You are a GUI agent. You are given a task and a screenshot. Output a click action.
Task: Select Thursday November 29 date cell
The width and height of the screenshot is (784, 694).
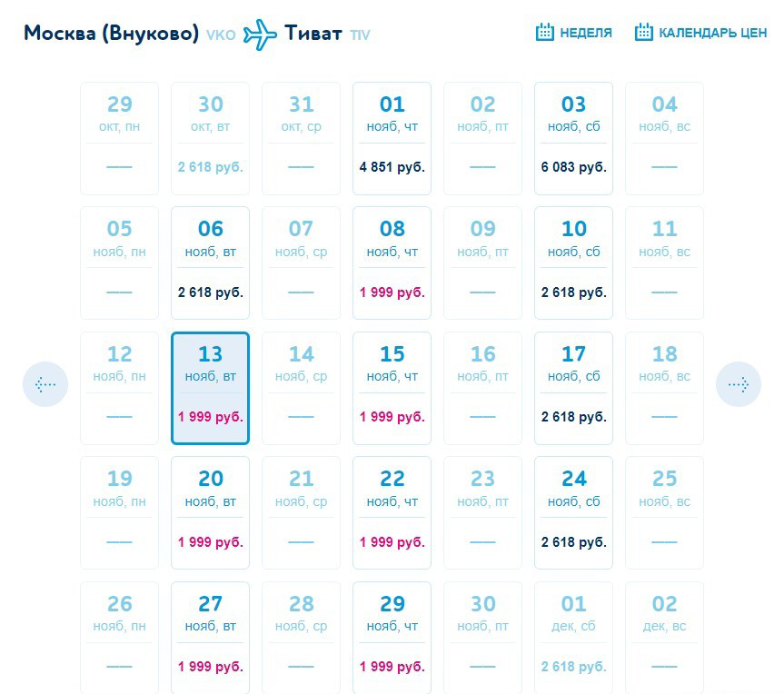[x=392, y=638]
